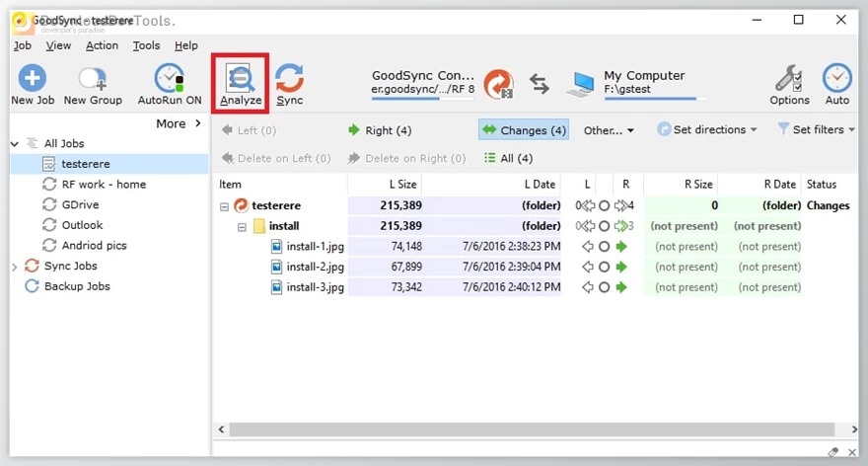Screen dimensions: 868x466
Task: Expand the More chevron in sidebar
Action: pyautogui.click(x=198, y=123)
